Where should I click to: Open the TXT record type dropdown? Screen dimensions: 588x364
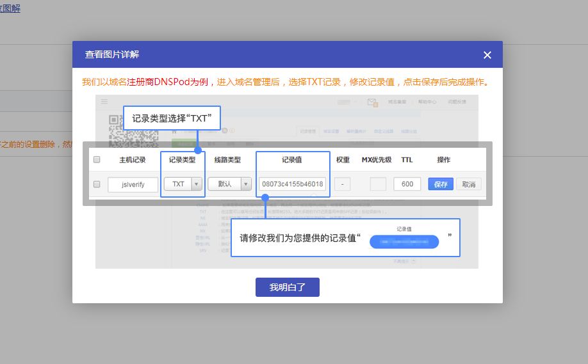pyautogui.click(x=183, y=184)
